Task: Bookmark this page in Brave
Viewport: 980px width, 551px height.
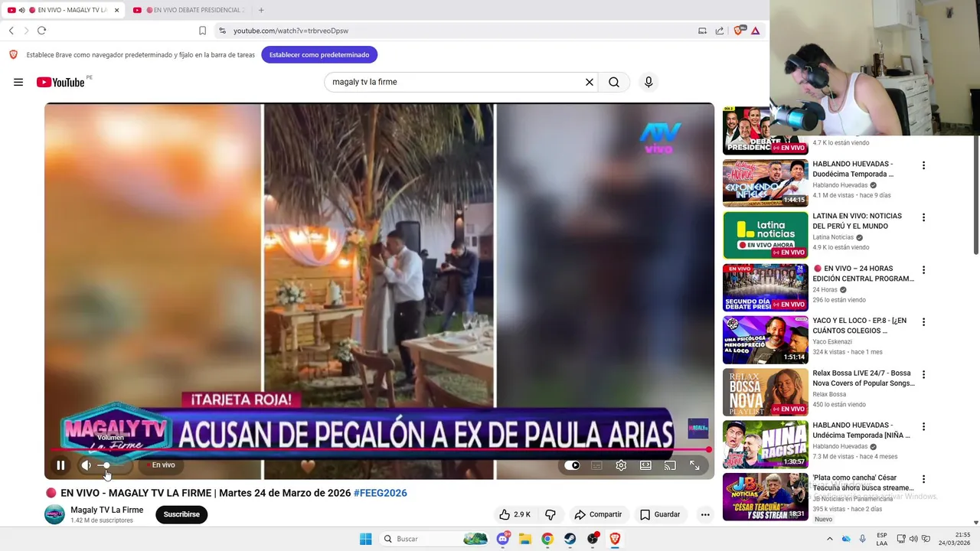Action: (x=202, y=31)
